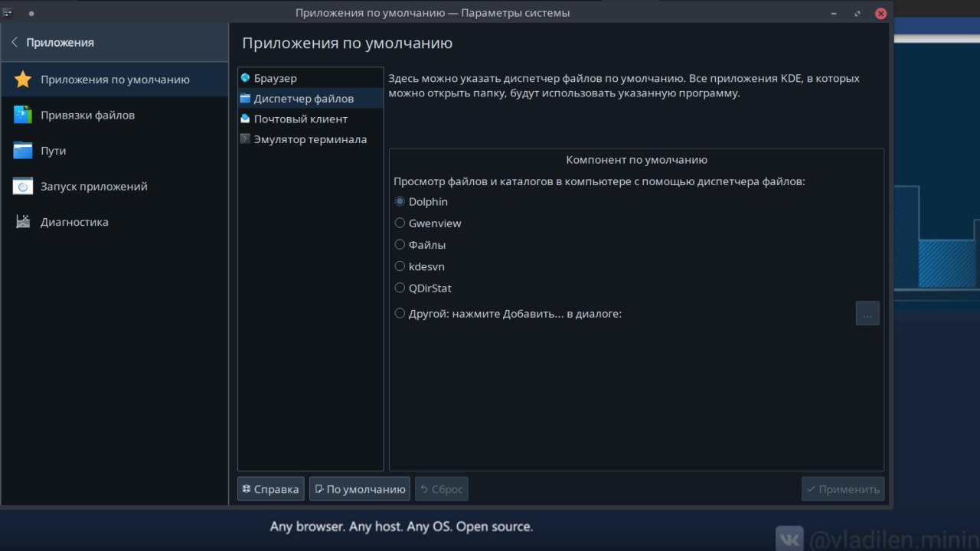Click the Диагностика chart icon
This screenshot has height=551, width=980.
tap(23, 222)
